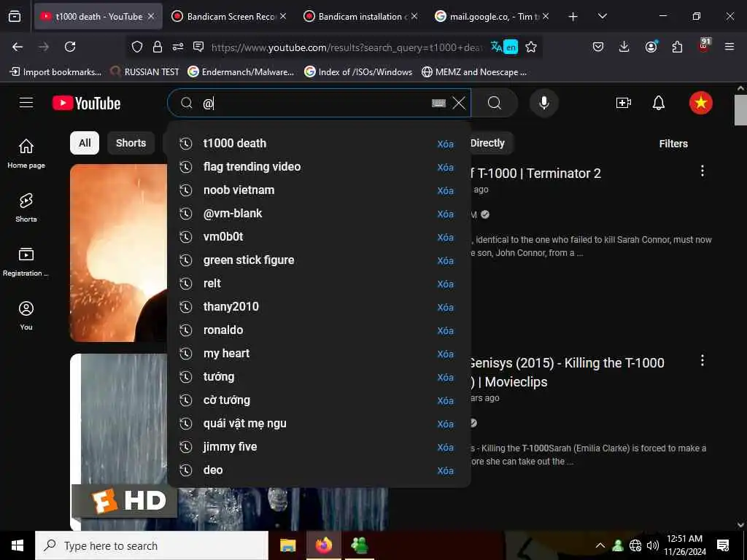List all tabs dropdown arrow
This screenshot has width=747, height=560.
602,16
